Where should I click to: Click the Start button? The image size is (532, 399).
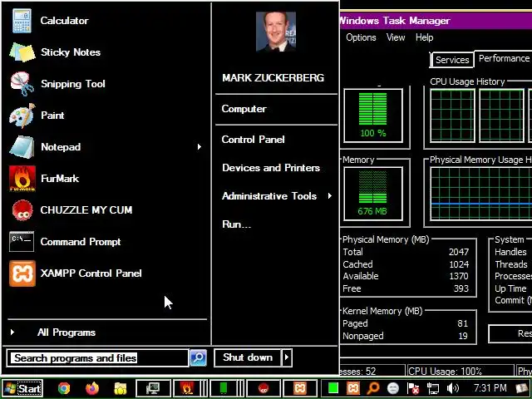point(22,388)
